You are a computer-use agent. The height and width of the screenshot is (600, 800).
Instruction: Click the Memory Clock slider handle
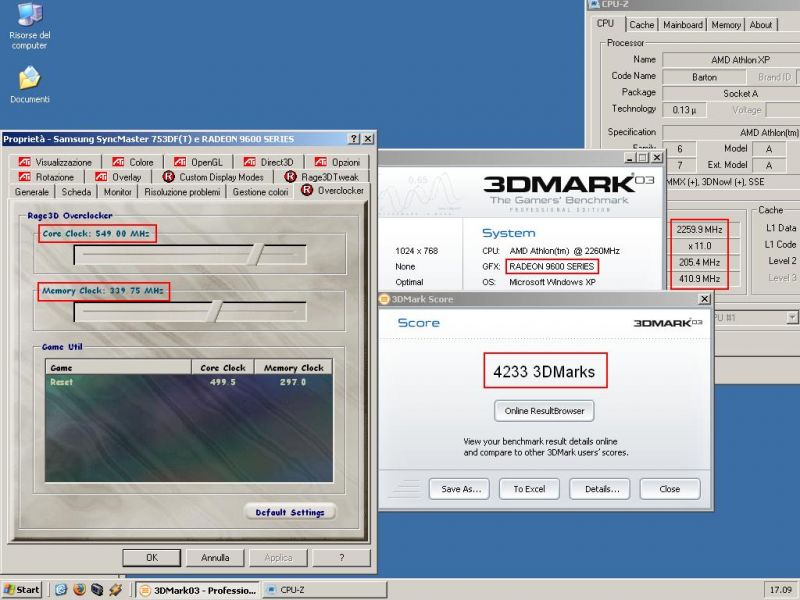[x=215, y=311]
